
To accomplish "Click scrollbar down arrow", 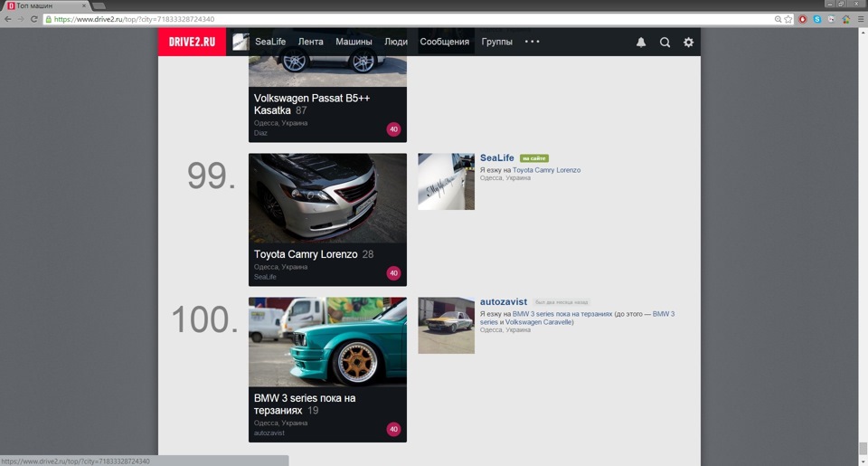I will (x=863, y=461).
